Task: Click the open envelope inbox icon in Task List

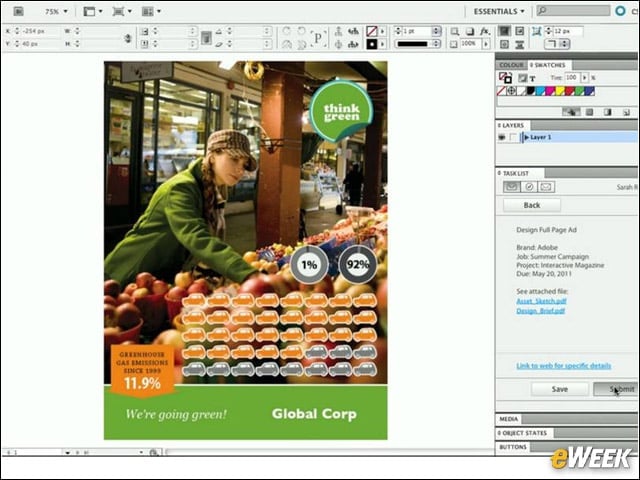Action: click(511, 187)
